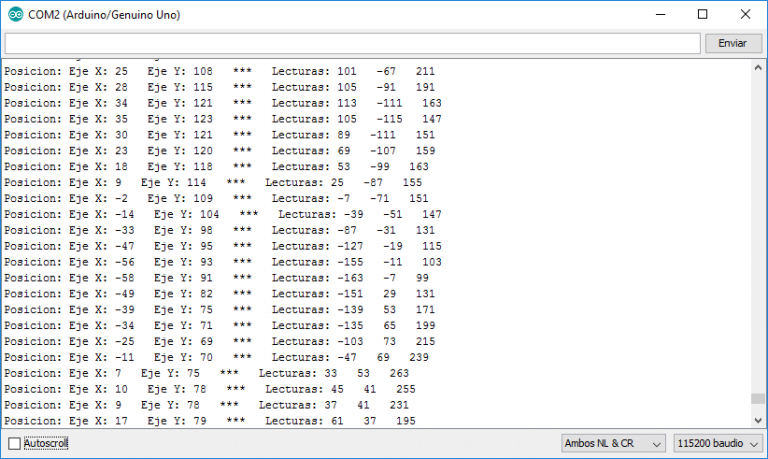Click the vertical scrollbar thumb
This screenshot has width=768, height=459.
click(x=757, y=398)
